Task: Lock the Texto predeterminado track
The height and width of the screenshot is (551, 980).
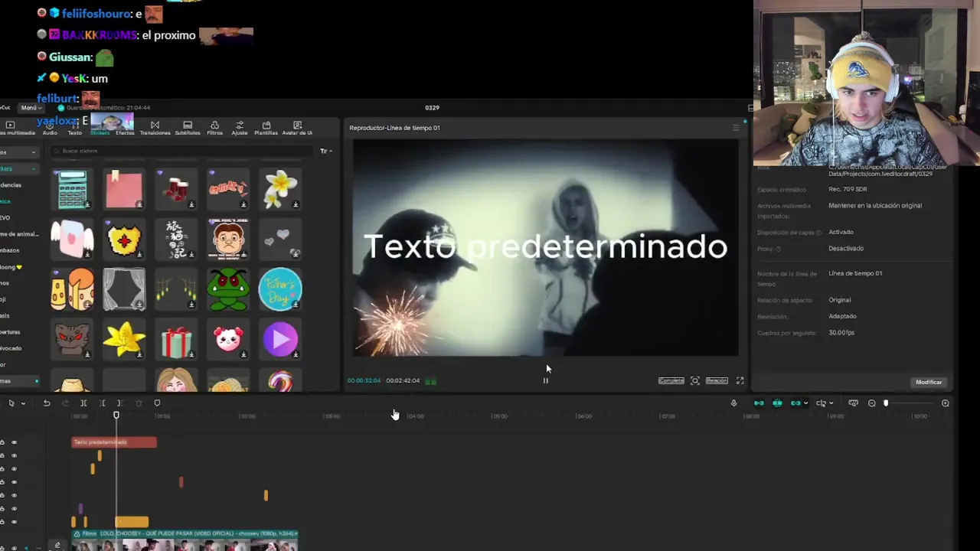Action: (2, 442)
